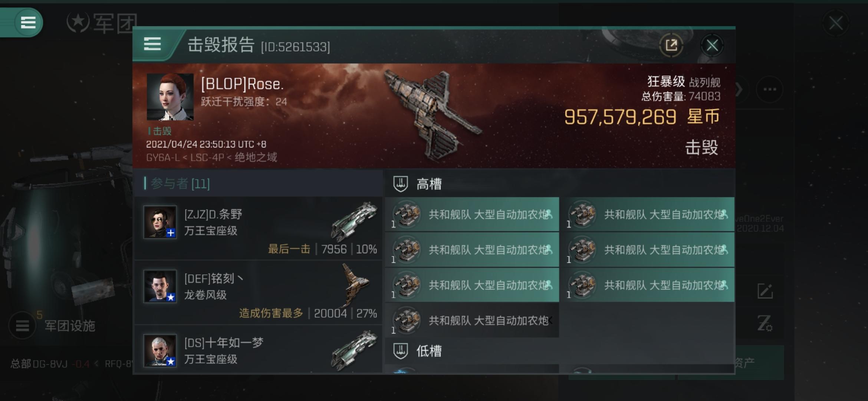Select participant [ZJZ]D.条野 portrait
Screen dimensions: 868x401
[160, 222]
